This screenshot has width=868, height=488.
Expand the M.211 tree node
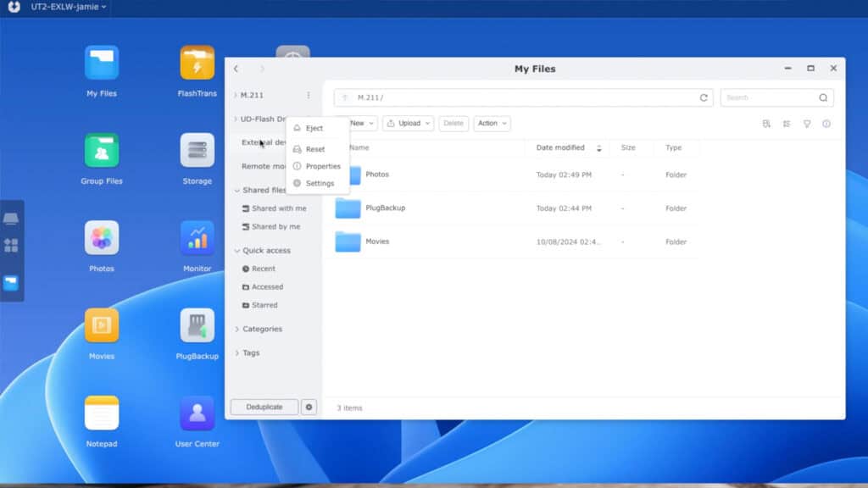pos(236,95)
